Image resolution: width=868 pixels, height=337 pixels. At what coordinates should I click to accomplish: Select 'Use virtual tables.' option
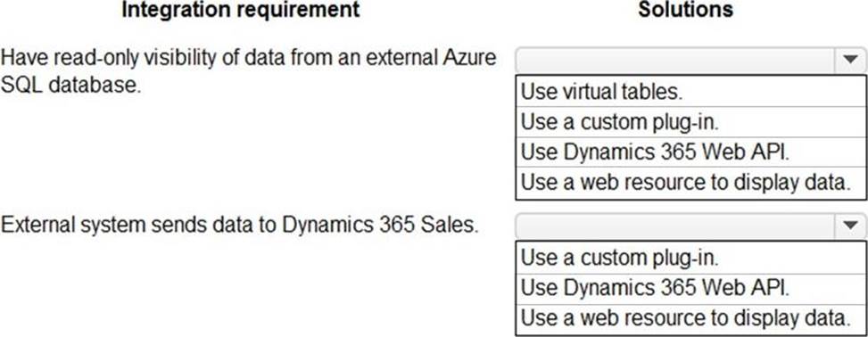(690, 92)
